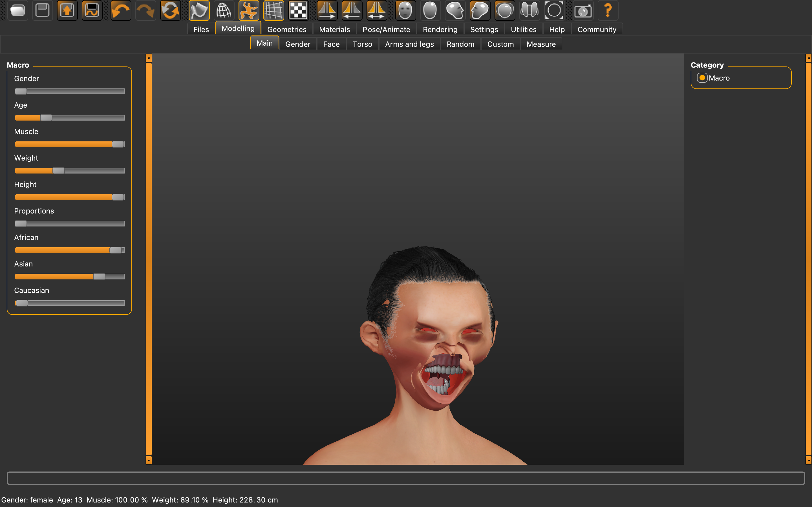Toggle the pose mode figure icon
Viewport: 812px width, 507px height.
coord(249,10)
